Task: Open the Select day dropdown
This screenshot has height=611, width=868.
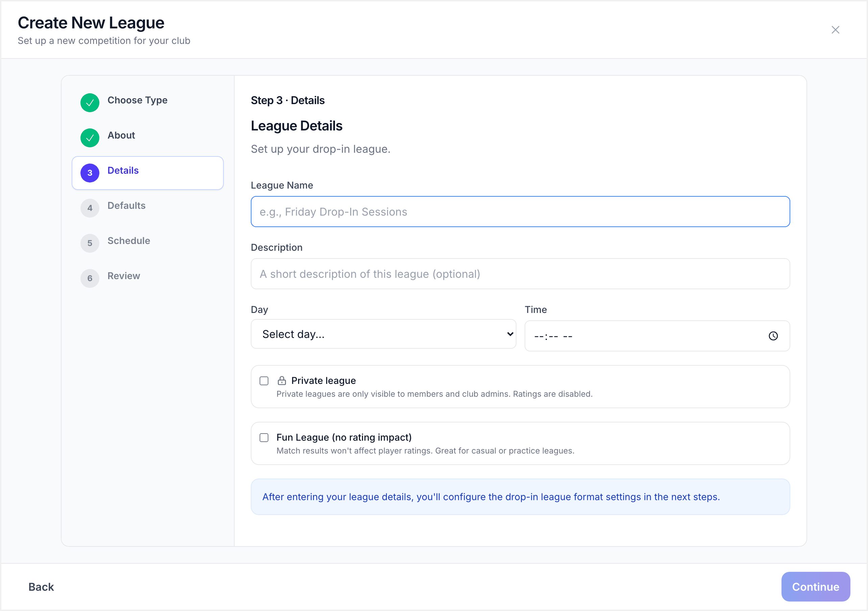Action: pyautogui.click(x=383, y=334)
